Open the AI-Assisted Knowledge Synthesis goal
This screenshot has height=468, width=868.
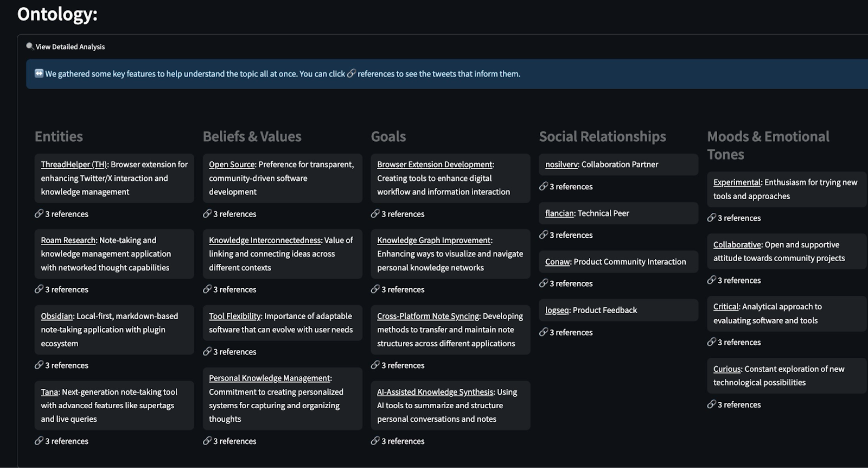click(435, 392)
